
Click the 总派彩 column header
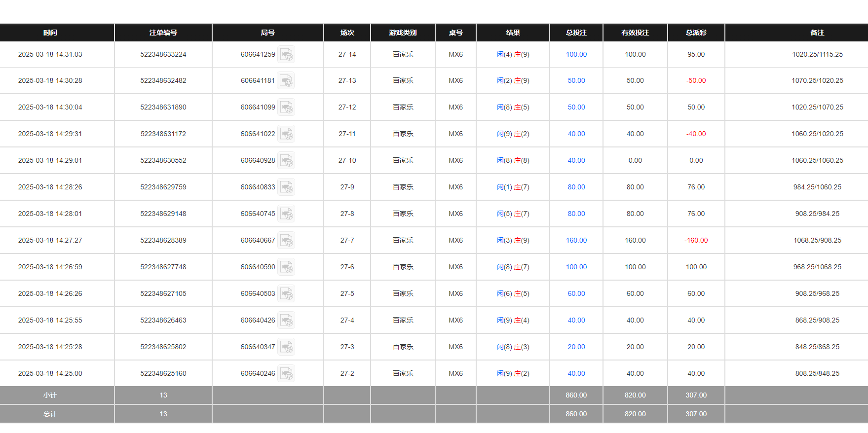coord(696,33)
